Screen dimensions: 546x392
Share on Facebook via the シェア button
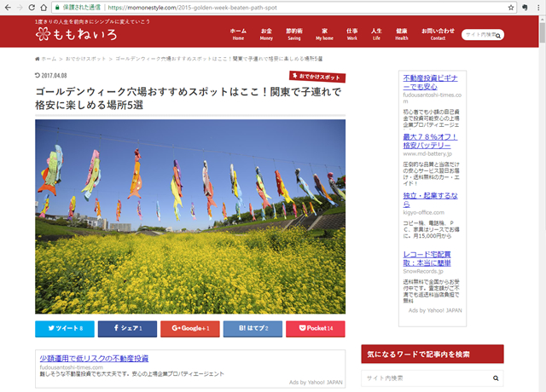coord(127,328)
